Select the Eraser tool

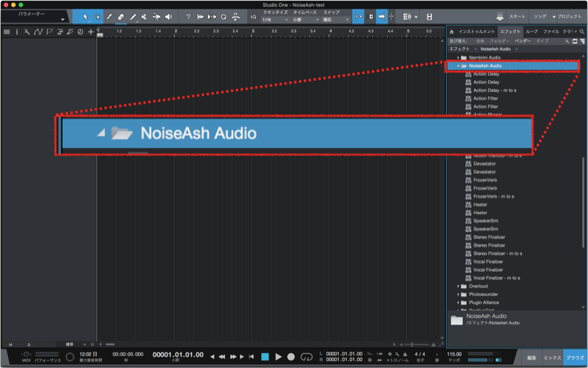(x=121, y=17)
